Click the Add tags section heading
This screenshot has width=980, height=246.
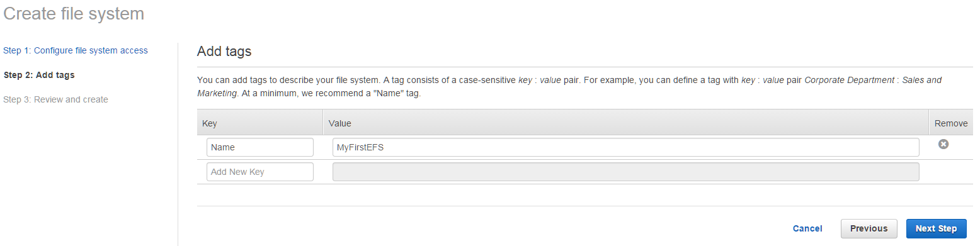point(224,52)
